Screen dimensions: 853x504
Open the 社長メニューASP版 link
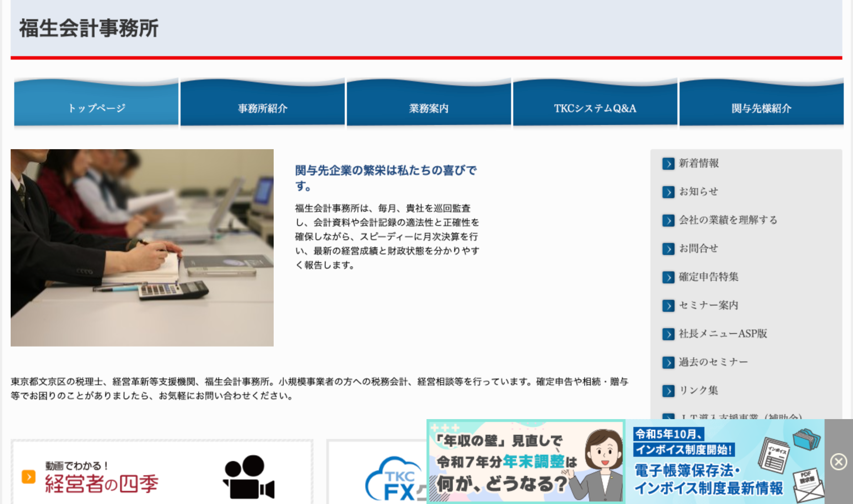pos(723,334)
